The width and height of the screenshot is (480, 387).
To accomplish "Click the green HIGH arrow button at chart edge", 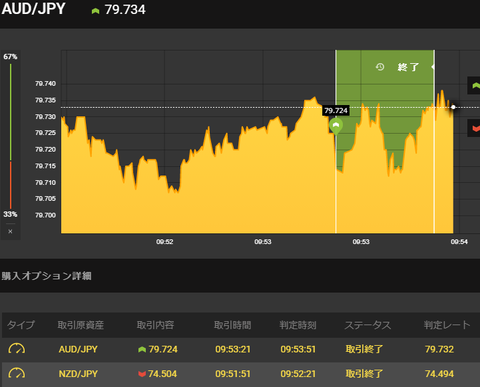I will click(474, 86).
